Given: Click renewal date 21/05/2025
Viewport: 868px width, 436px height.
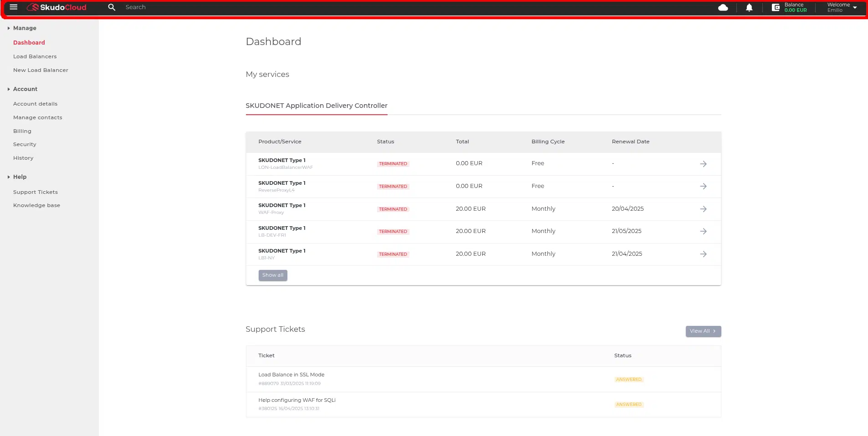Looking at the screenshot, I should (627, 231).
